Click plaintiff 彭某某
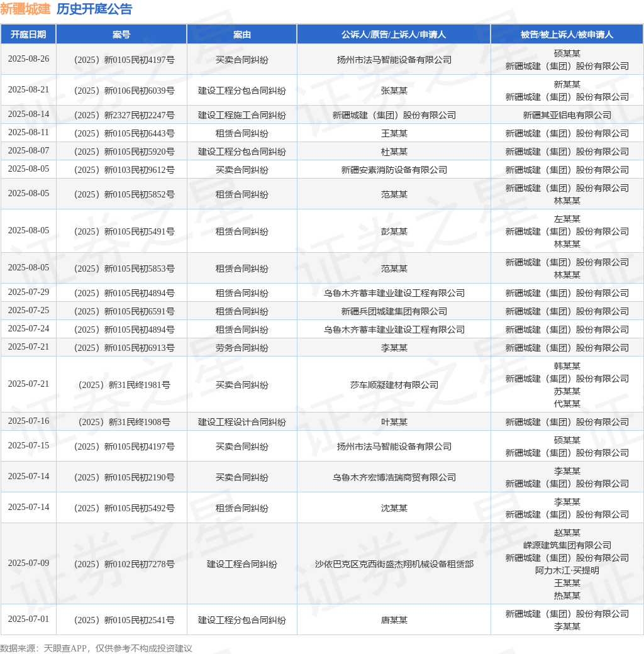Screen dimensions: 644x654 394,231
